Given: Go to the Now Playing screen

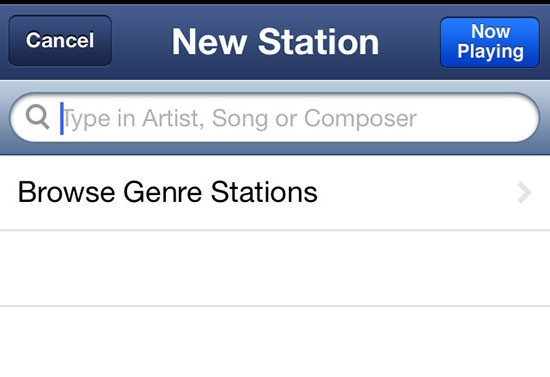Looking at the screenshot, I should [x=490, y=42].
